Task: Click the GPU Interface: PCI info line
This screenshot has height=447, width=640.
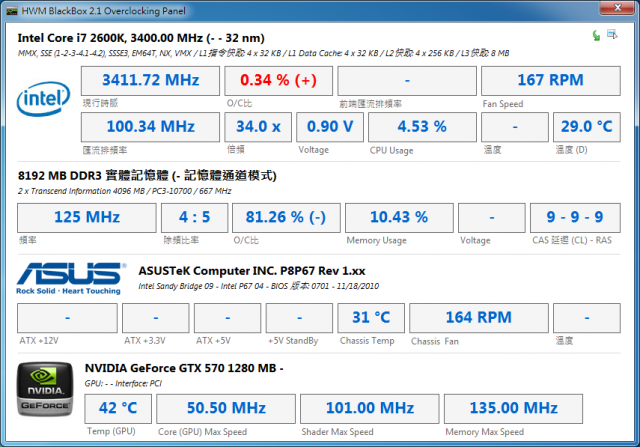Action: pos(123,383)
